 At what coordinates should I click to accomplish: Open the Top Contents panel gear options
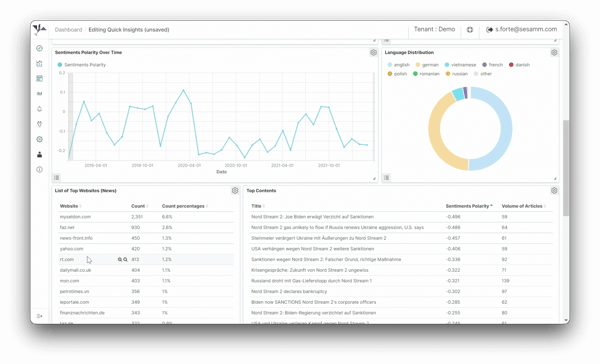pos(554,191)
